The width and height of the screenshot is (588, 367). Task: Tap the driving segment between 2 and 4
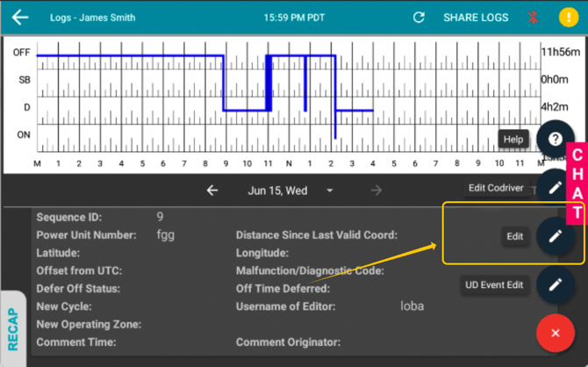click(x=355, y=111)
